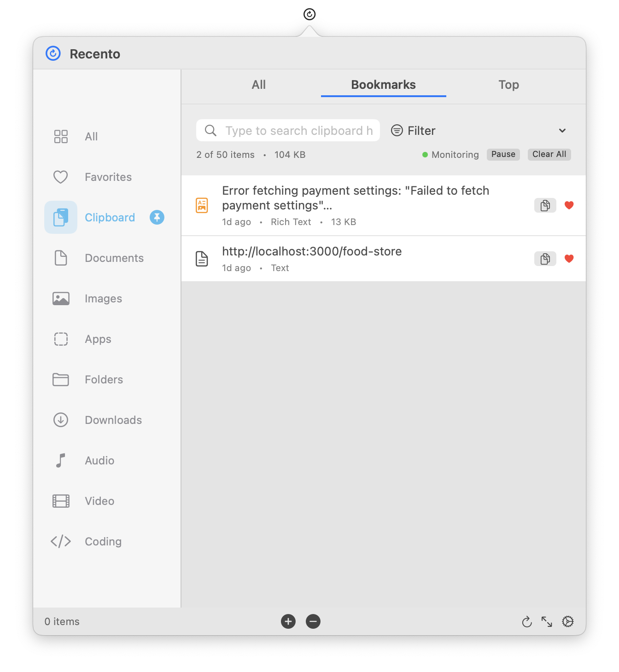Screen dimensions: 619x672
Task: Click the Downloads sidebar icon
Action: click(60, 420)
